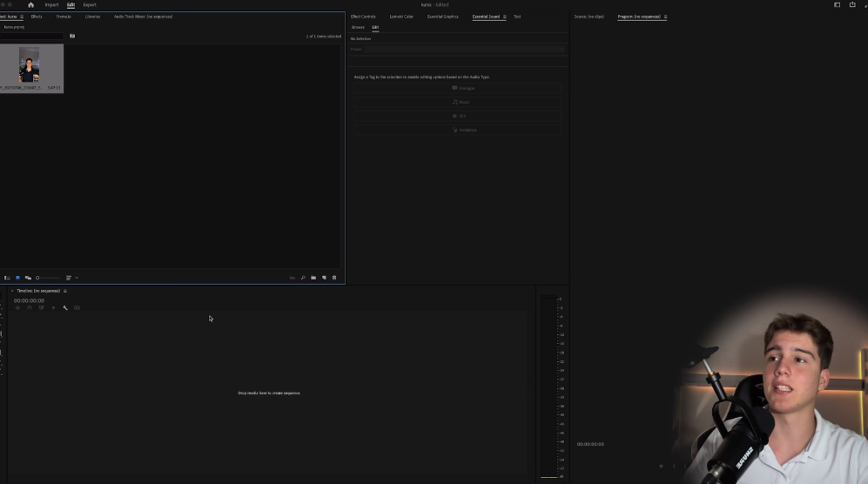Image resolution: width=868 pixels, height=484 pixels.
Task: Click the Quick Export share icon
Action: click(852, 5)
